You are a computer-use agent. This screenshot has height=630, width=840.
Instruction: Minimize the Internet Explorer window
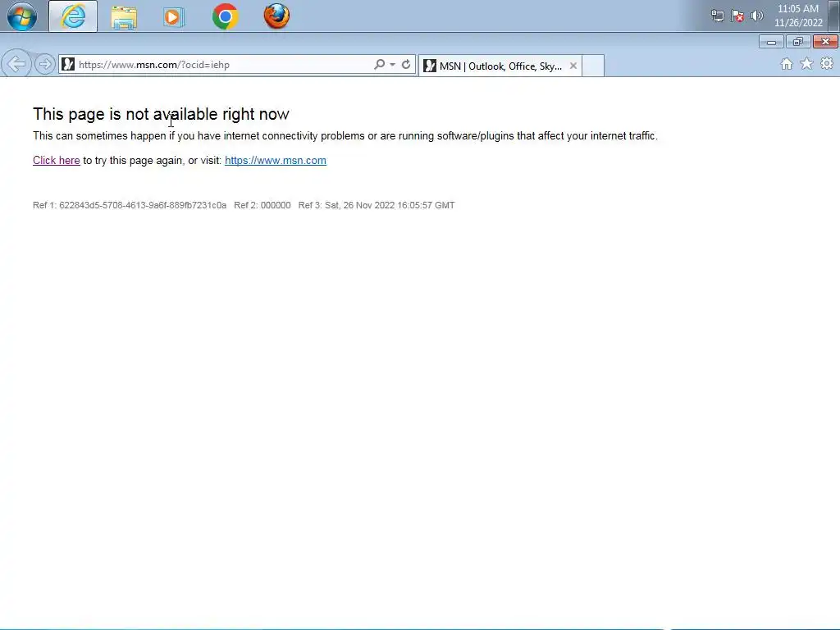[x=771, y=42]
